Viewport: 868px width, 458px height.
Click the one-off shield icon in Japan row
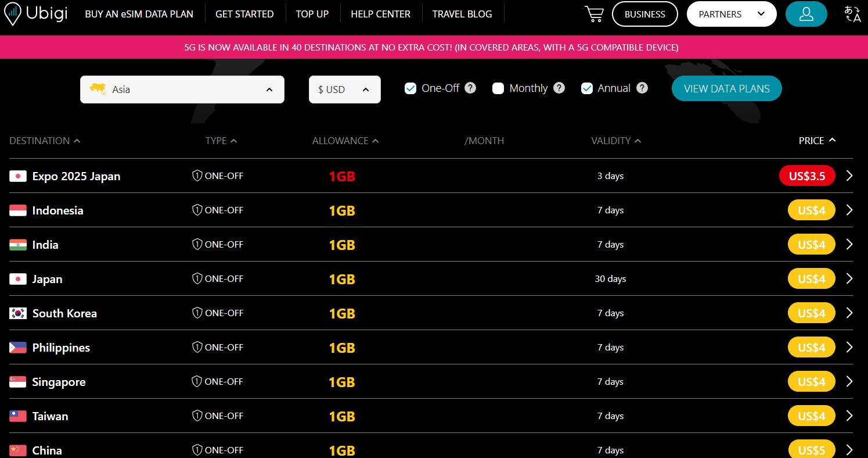(x=197, y=278)
